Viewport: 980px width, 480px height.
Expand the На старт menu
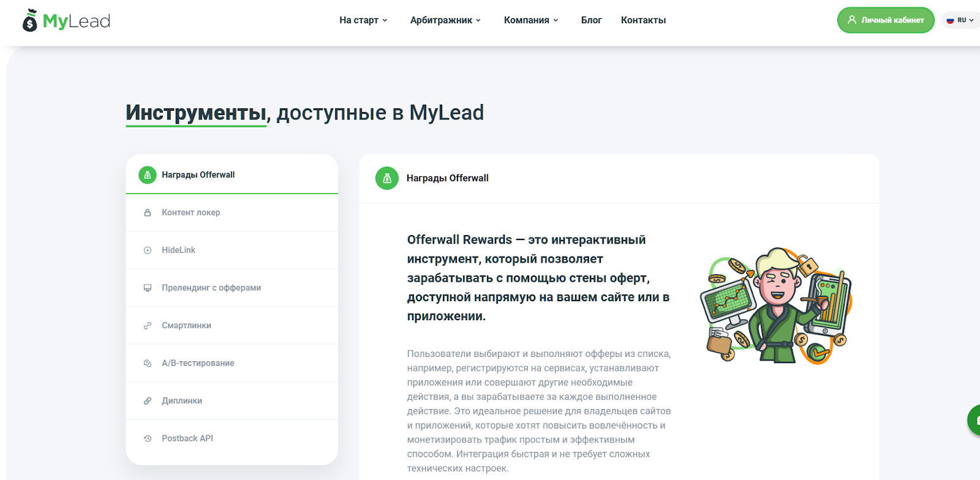pos(363,20)
